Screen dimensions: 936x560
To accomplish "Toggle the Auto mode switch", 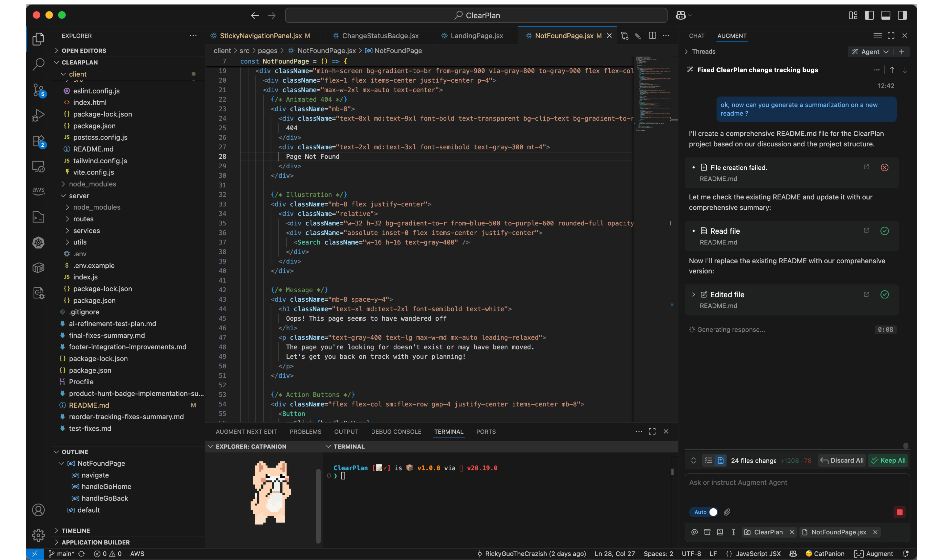I will coord(703,512).
